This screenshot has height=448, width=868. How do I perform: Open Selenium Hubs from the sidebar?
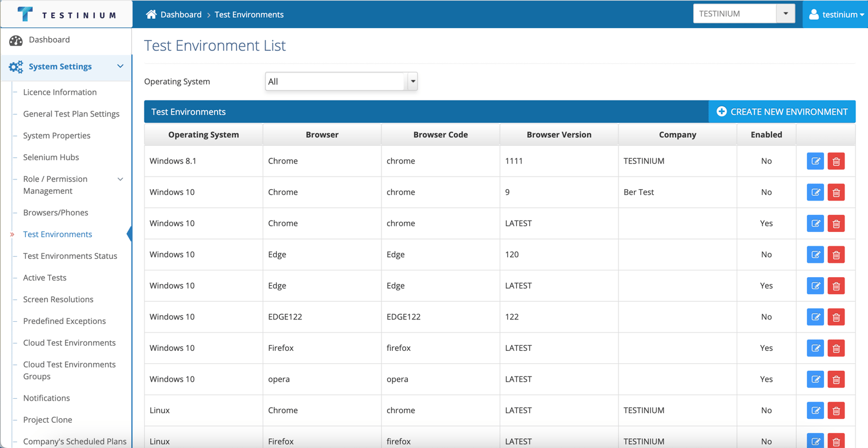point(51,157)
